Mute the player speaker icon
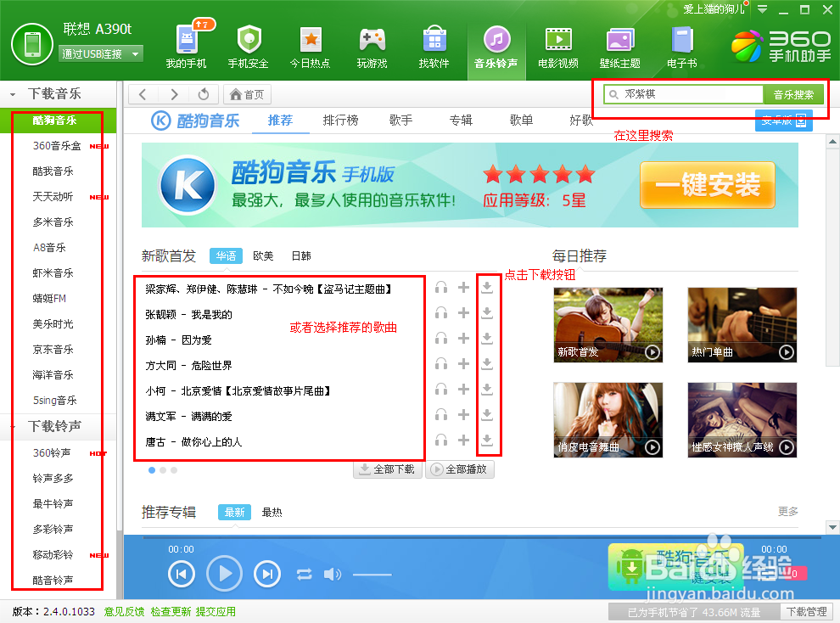840x623 pixels. point(332,575)
